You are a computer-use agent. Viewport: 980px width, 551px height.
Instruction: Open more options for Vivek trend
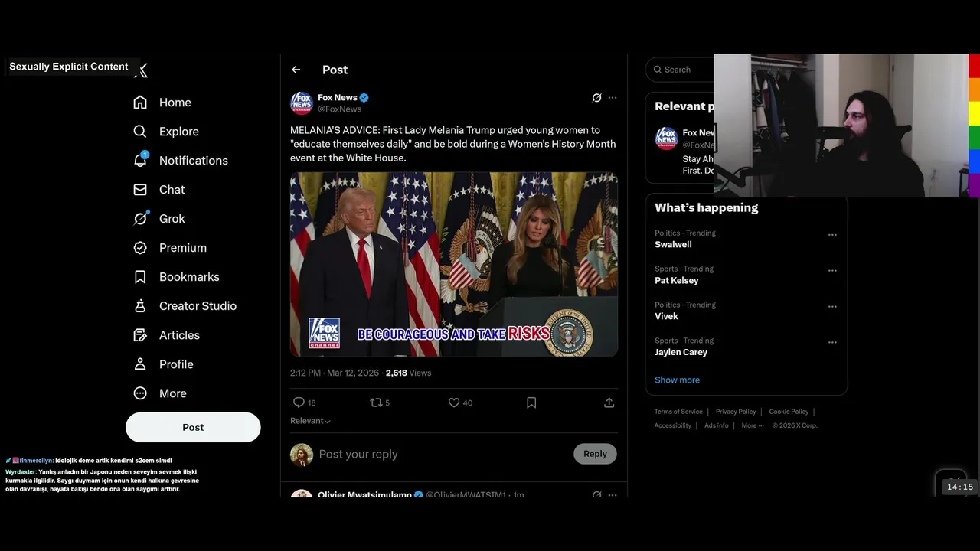[832, 307]
